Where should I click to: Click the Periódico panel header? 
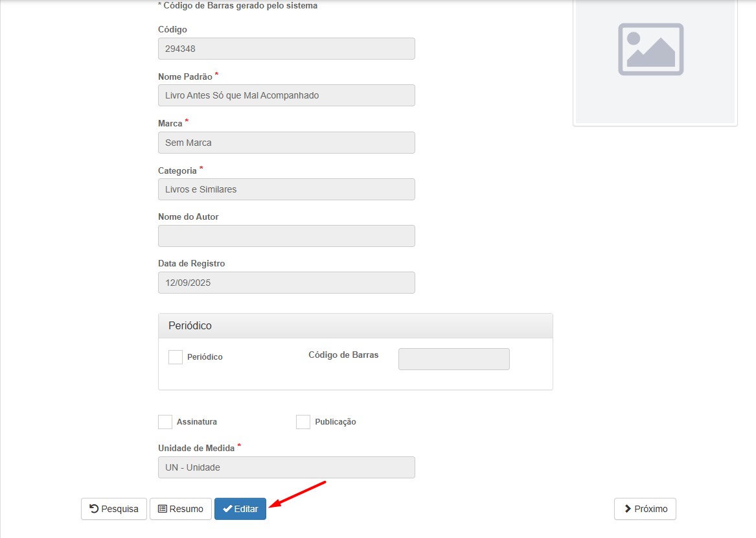click(355, 325)
